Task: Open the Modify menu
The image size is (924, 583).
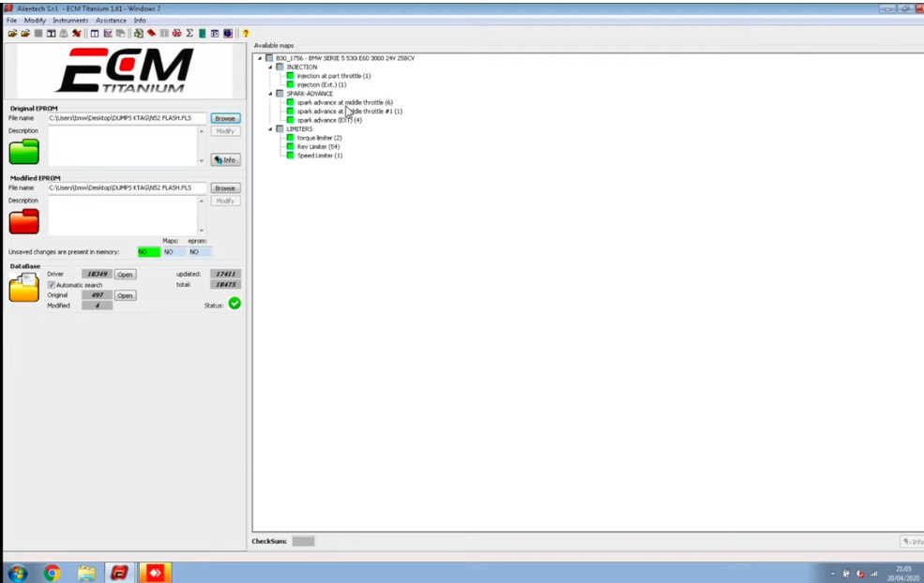Action: coord(35,20)
